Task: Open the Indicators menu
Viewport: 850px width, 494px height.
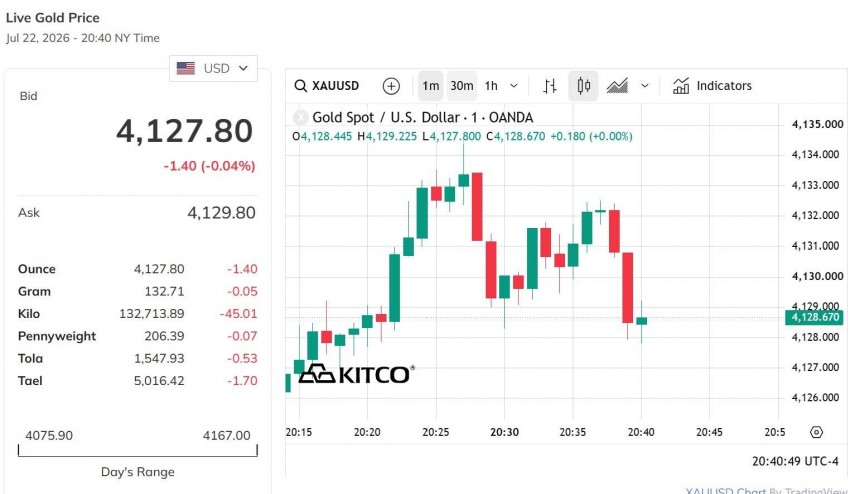Action: click(712, 86)
